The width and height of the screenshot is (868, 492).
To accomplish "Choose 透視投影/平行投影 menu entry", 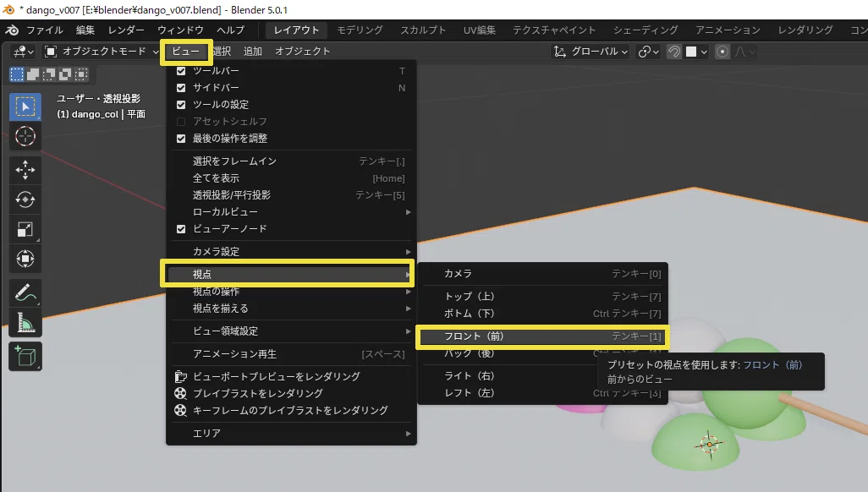I will (x=291, y=194).
